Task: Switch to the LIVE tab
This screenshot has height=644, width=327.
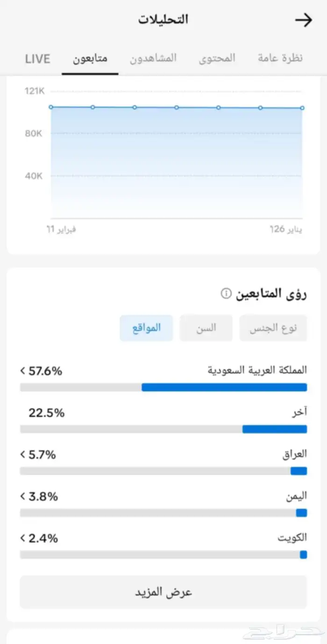Action: pyautogui.click(x=37, y=58)
